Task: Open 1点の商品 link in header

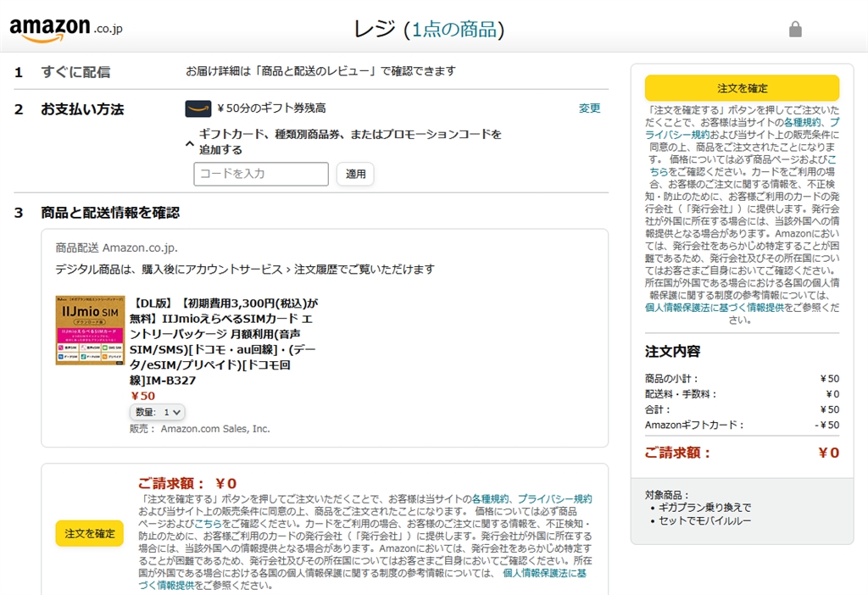Action: [454, 30]
